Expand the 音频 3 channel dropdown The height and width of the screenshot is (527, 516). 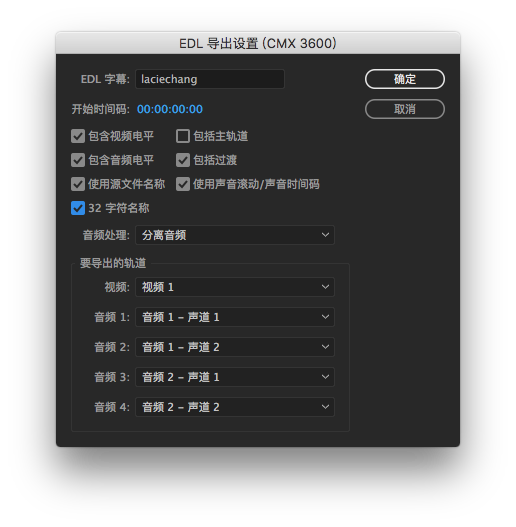pyautogui.click(x=235, y=377)
